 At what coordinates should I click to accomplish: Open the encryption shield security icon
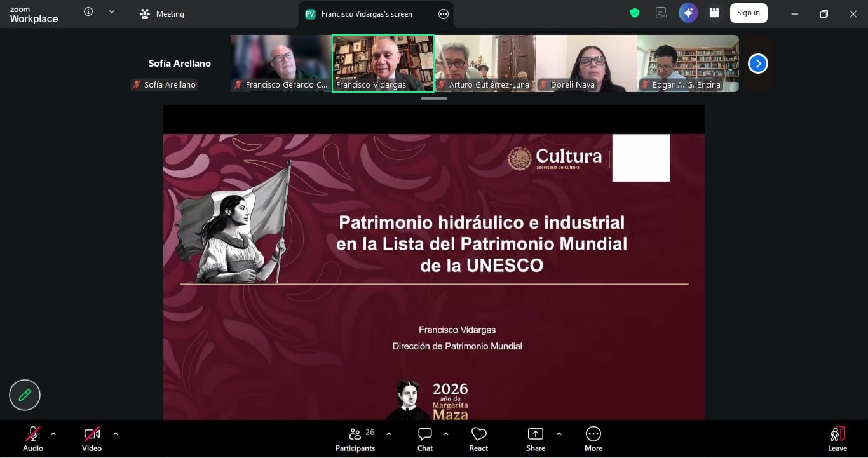(634, 13)
